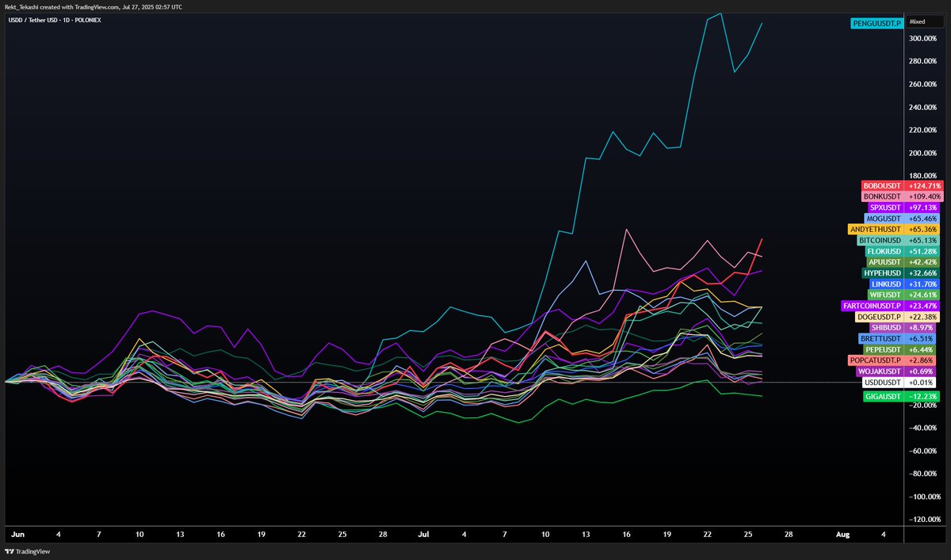The height and width of the screenshot is (560, 951).
Task: Click the +65.13% value tag
Action: point(923,240)
